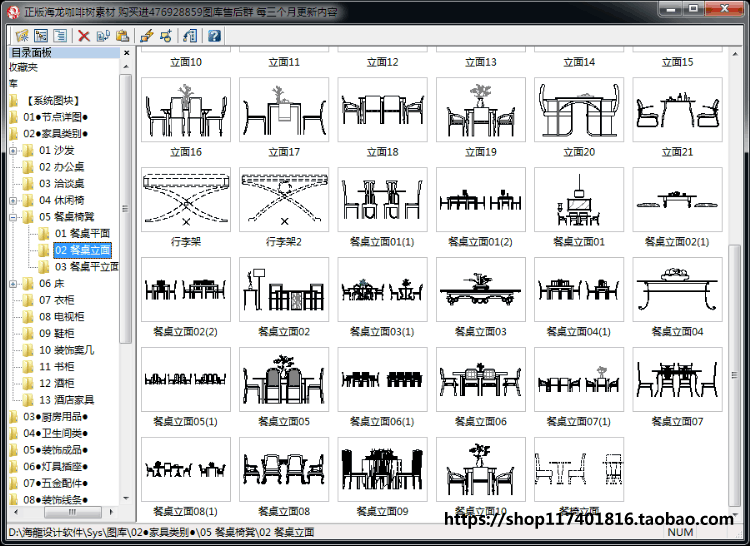Click the thumbnail grid vertical scrollbar thumb
Image resolution: width=750 pixels, height=546 pixels.
(734, 375)
